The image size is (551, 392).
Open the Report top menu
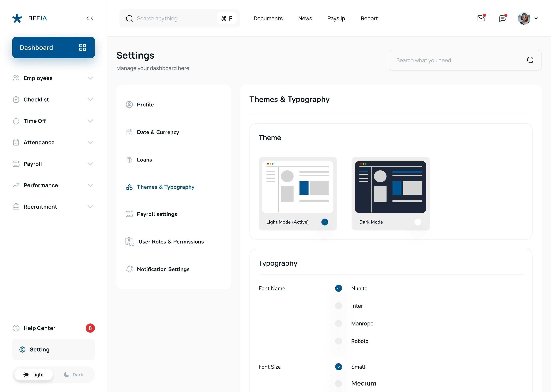pos(369,18)
